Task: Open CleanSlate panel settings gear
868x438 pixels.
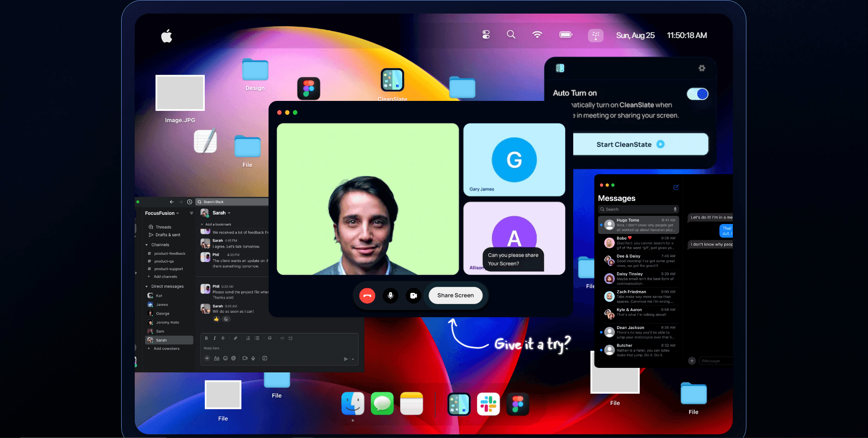Action: 702,68
